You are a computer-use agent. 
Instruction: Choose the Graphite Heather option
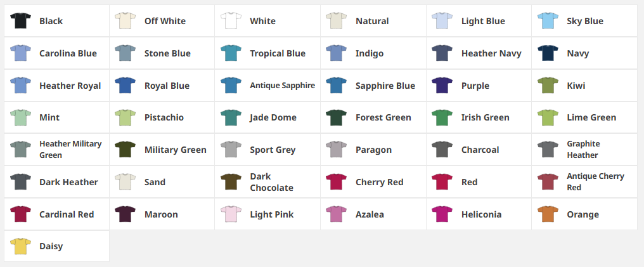(584, 150)
